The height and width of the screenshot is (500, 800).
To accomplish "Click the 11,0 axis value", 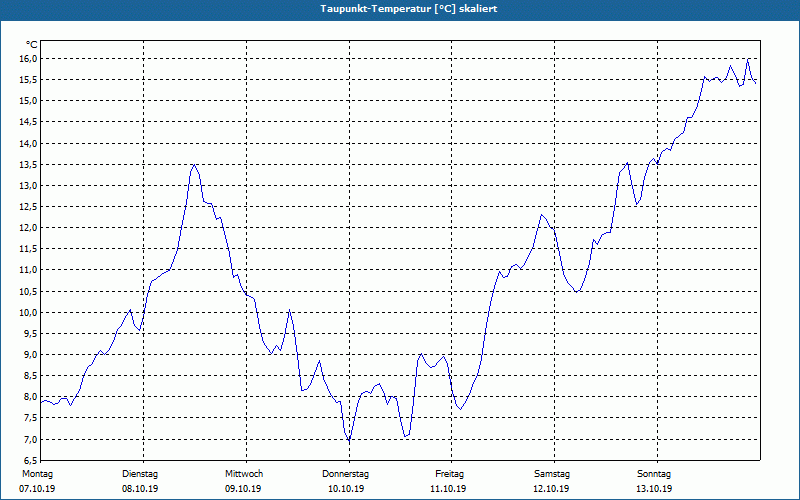I will (x=29, y=270).
